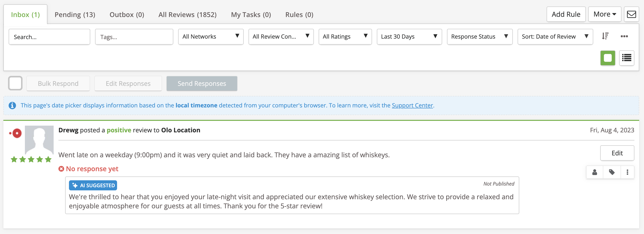Focus the Tags input field
The height and width of the screenshot is (234, 644).
coord(134,37)
